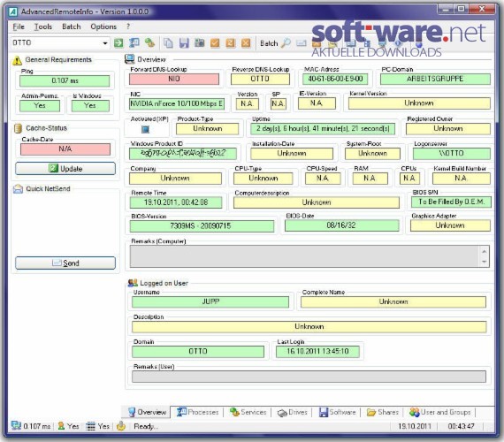Image resolution: width=504 pixels, height=442 pixels.
Task: Click the warning icon by General Requirements
Action: pos(17,60)
